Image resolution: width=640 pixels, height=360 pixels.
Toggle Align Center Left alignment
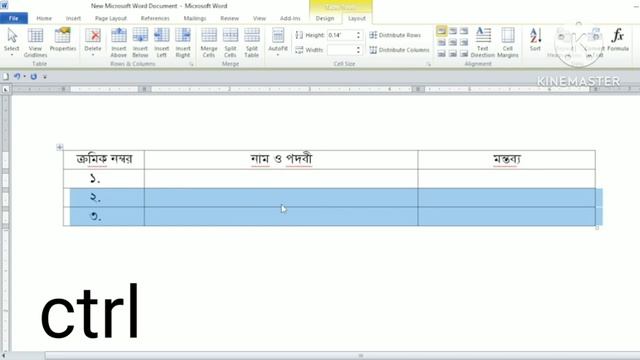pyautogui.click(x=442, y=42)
